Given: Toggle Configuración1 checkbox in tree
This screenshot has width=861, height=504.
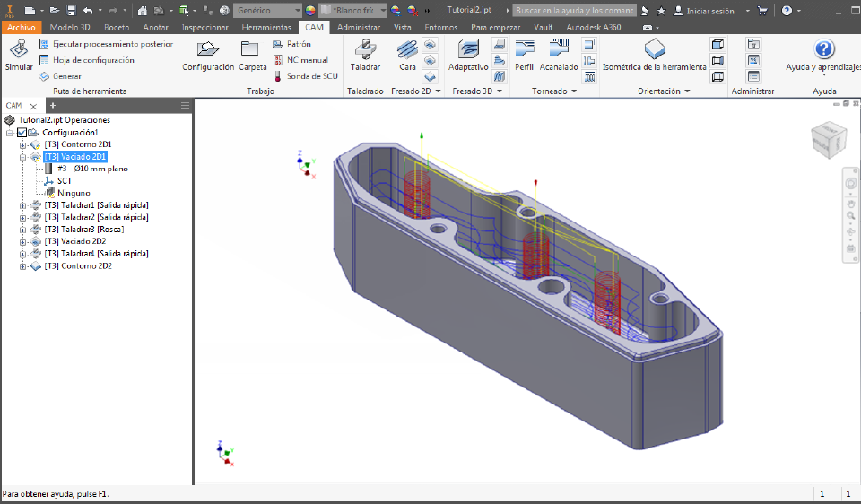Looking at the screenshot, I should tap(22, 133).
